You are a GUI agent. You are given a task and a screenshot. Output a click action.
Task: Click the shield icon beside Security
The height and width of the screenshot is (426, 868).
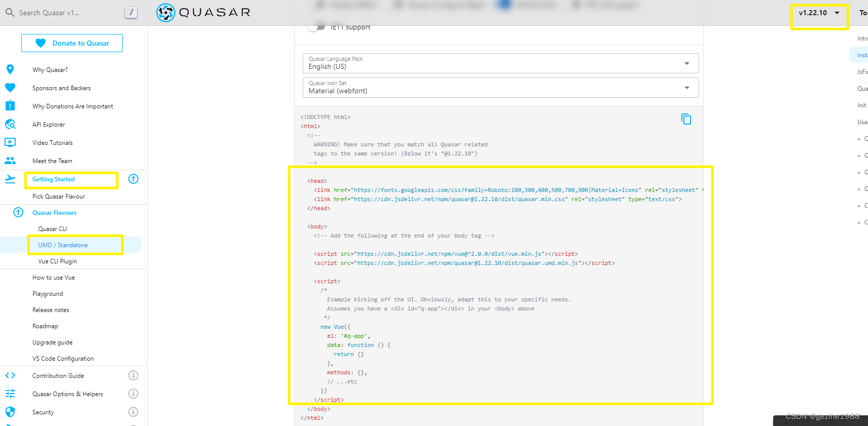pyautogui.click(x=10, y=412)
